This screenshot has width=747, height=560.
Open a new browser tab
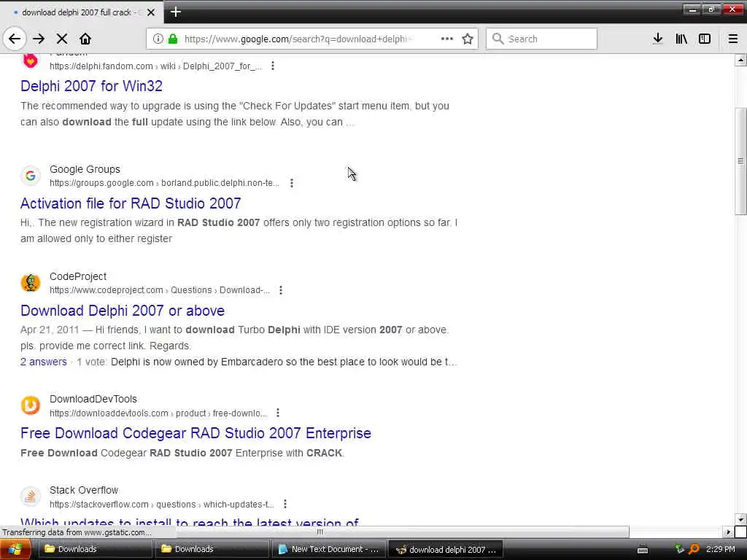[175, 12]
